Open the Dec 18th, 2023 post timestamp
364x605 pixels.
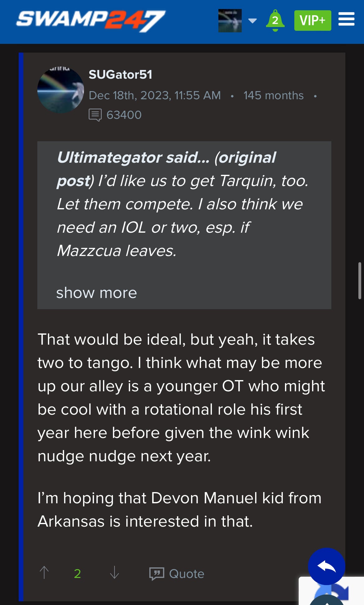tap(155, 95)
